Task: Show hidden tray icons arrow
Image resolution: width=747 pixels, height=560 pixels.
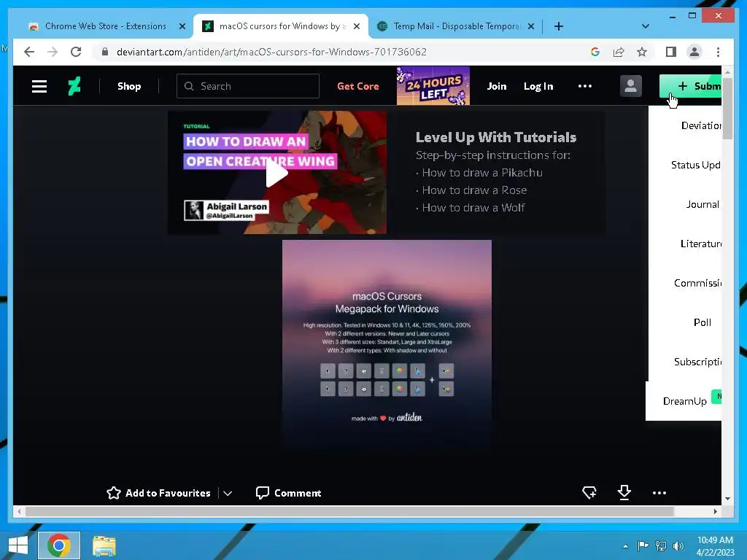Action: point(625,546)
